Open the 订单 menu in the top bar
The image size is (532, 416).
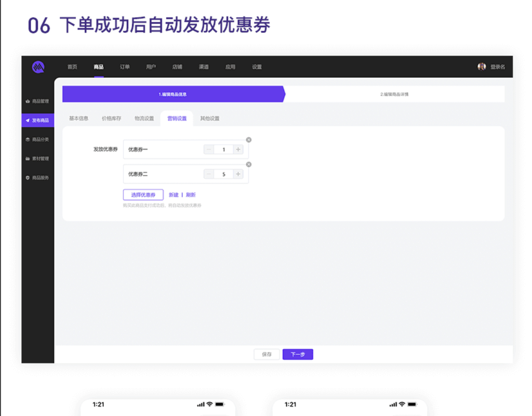click(x=125, y=67)
